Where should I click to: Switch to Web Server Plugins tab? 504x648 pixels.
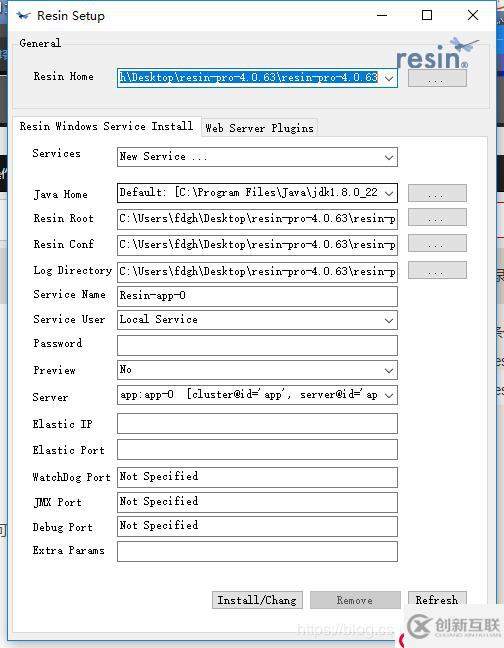[259, 128]
